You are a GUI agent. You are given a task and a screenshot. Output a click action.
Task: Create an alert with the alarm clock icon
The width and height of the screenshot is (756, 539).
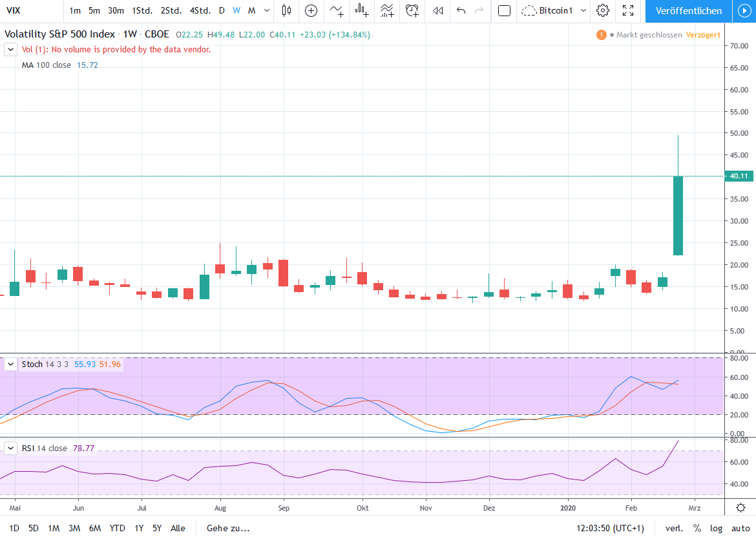[412, 11]
